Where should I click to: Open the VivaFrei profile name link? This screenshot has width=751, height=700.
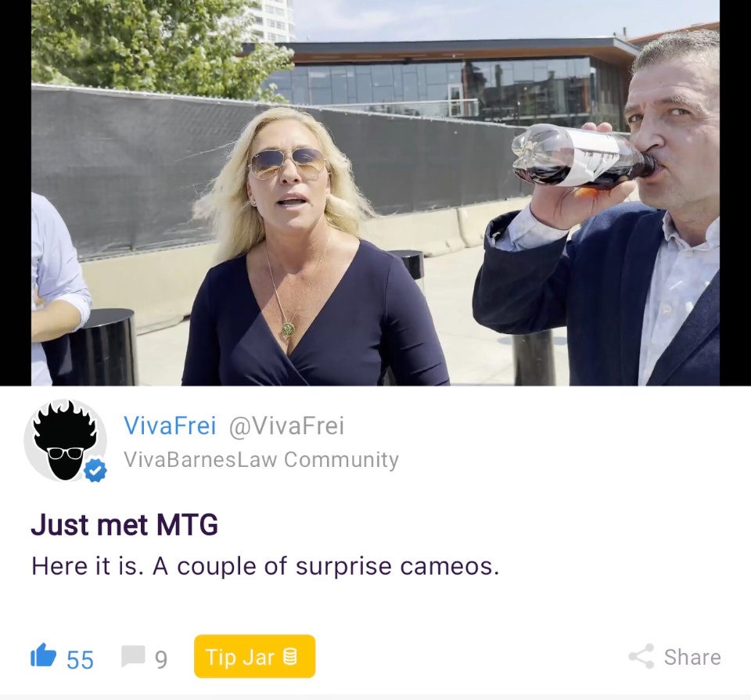[x=170, y=425]
